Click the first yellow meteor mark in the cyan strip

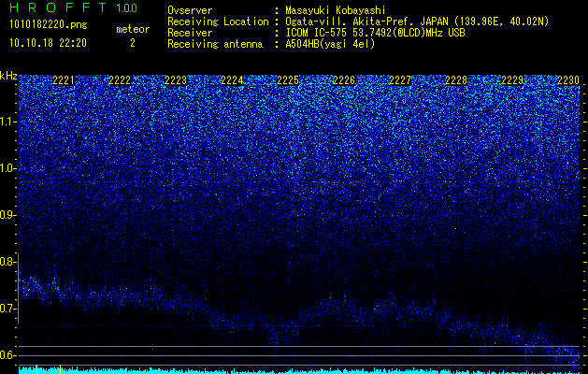[36, 369]
